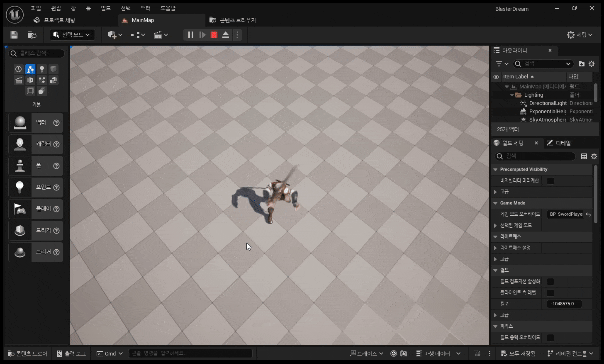Save the current level with disk icon
This screenshot has height=364, width=604.
[14, 35]
